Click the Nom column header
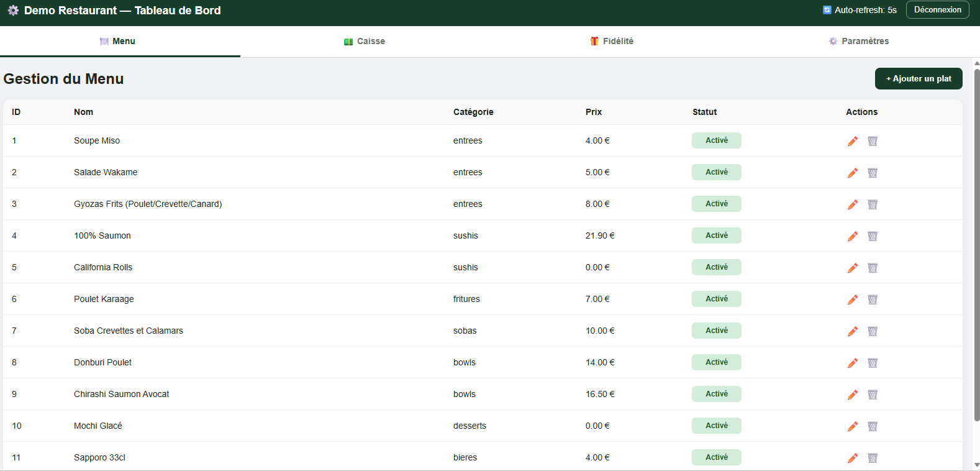Screen dimensions: 980x471 click(x=83, y=112)
